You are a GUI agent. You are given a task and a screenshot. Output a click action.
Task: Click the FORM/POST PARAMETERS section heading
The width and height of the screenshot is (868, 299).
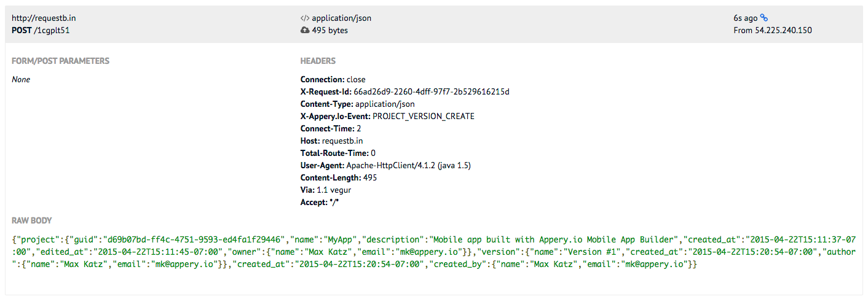[x=60, y=61]
